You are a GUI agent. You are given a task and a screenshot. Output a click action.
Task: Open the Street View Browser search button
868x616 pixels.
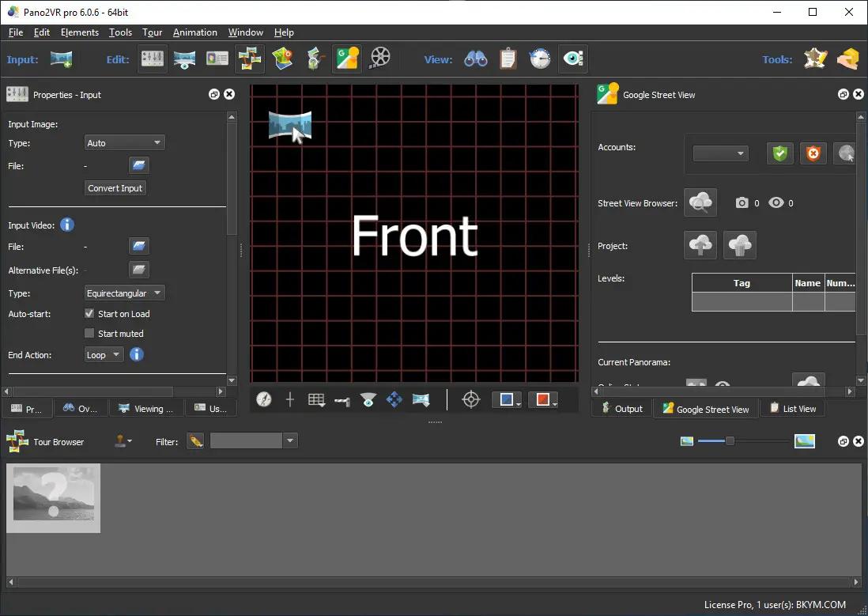coord(700,202)
